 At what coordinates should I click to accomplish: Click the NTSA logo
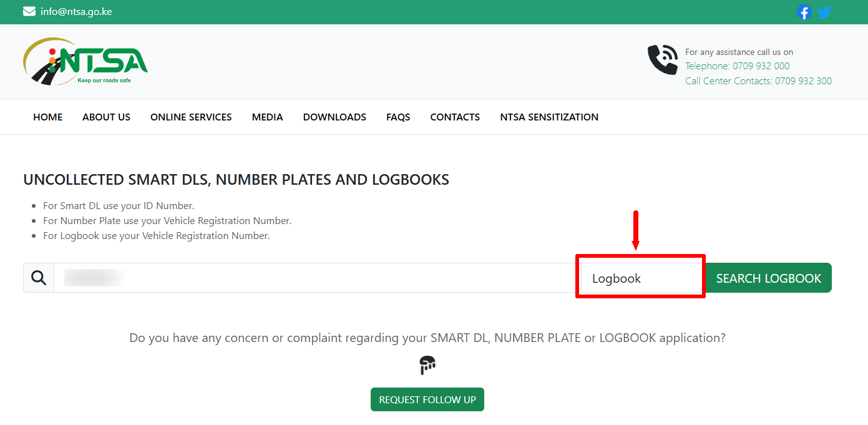point(85,61)
